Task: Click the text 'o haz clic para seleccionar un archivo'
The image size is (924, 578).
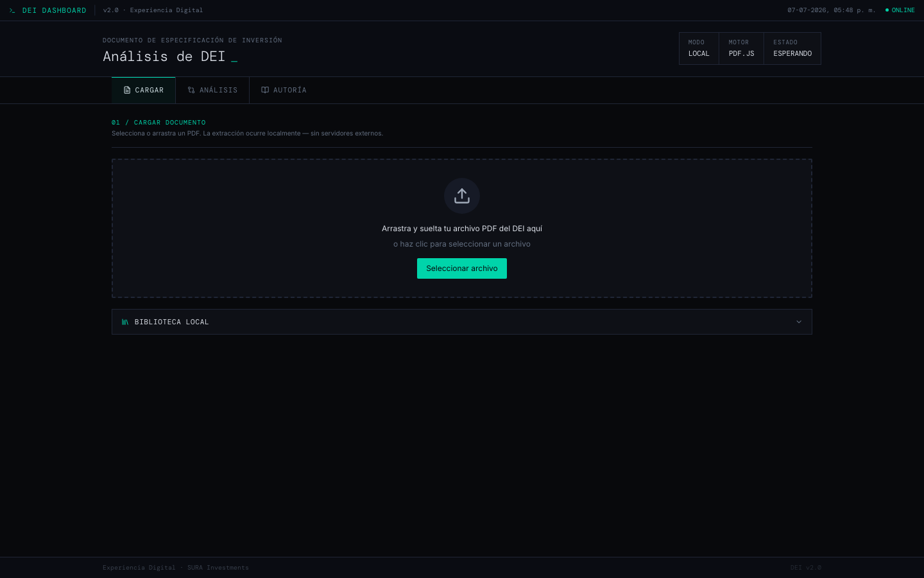Action: pyautogui.click(x=462, y=244)
